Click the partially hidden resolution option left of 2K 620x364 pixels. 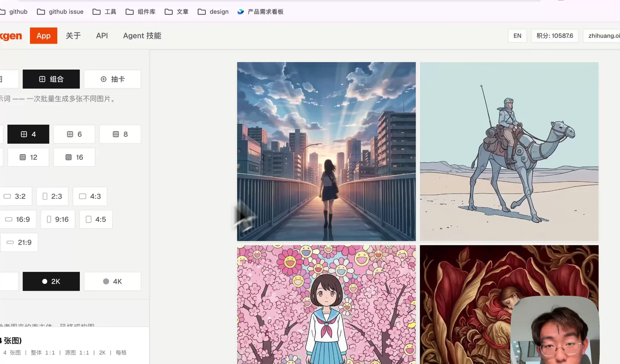pos(9,282)
